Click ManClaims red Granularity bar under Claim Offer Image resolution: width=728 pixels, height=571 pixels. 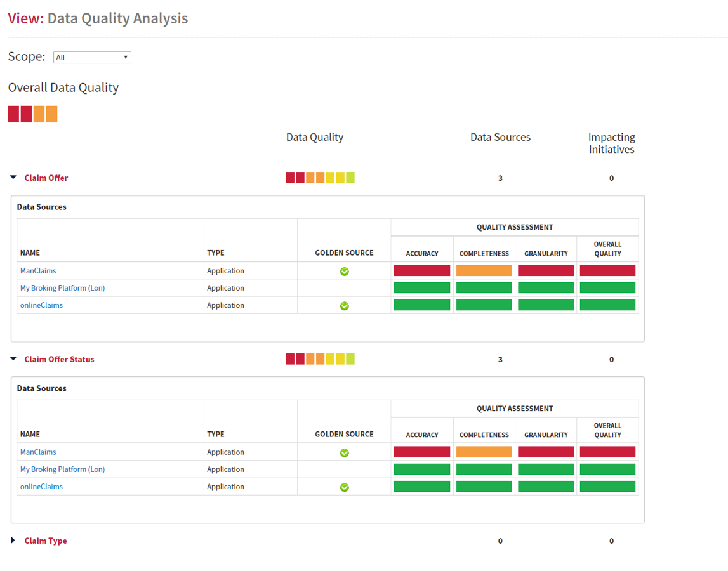pyautogui.click(x=546, y=271)
